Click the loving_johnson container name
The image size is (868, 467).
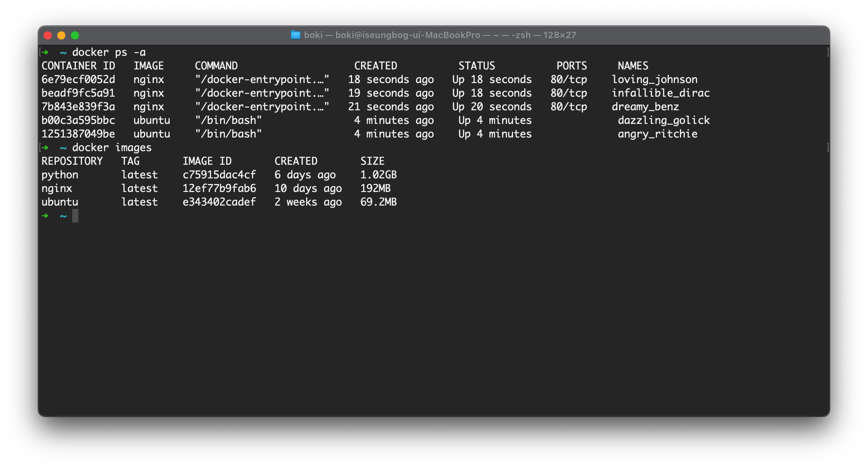pos(654,79)
